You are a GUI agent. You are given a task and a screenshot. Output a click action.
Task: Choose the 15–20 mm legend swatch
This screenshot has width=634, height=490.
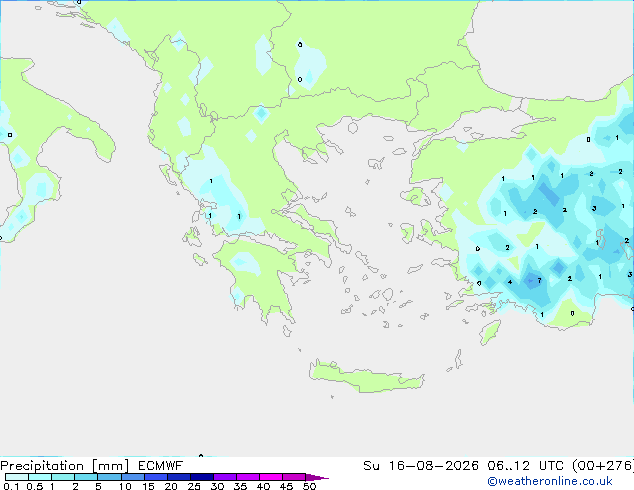click(155, 477)
